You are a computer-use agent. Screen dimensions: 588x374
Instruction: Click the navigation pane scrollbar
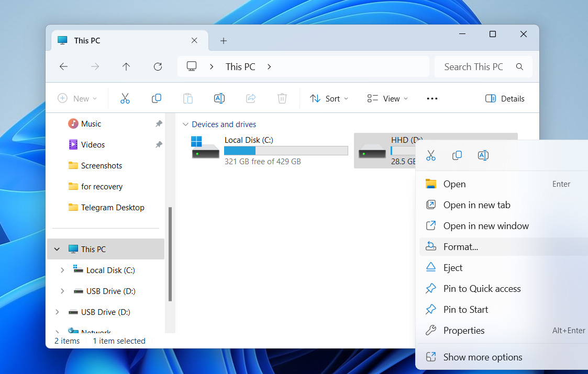170,254
